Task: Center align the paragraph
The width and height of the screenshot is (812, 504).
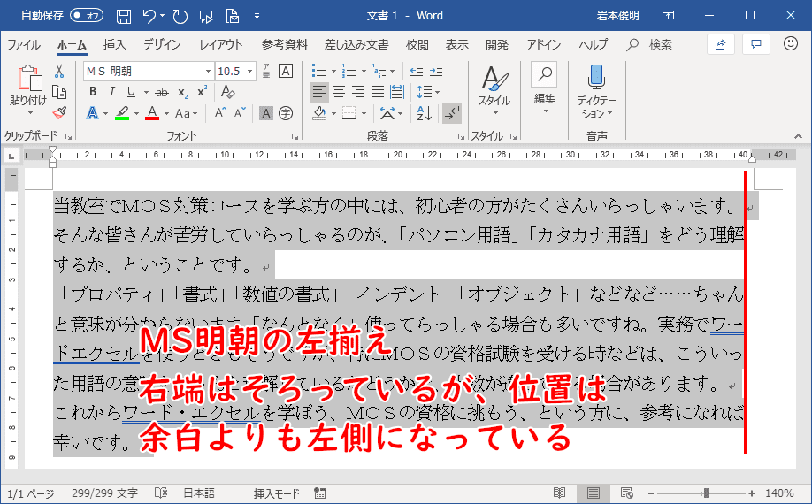Action: tap(339, 92)
